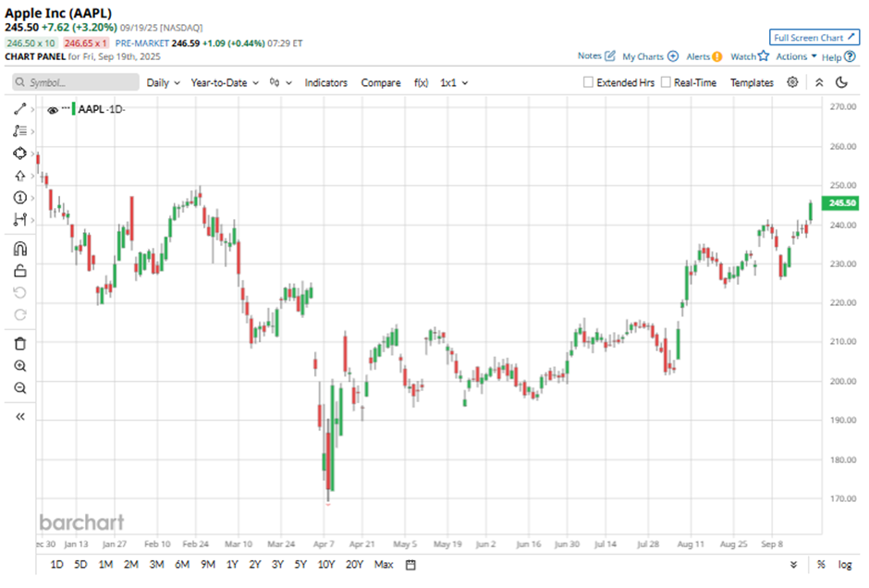Activate the magnet snap tool

20,249
